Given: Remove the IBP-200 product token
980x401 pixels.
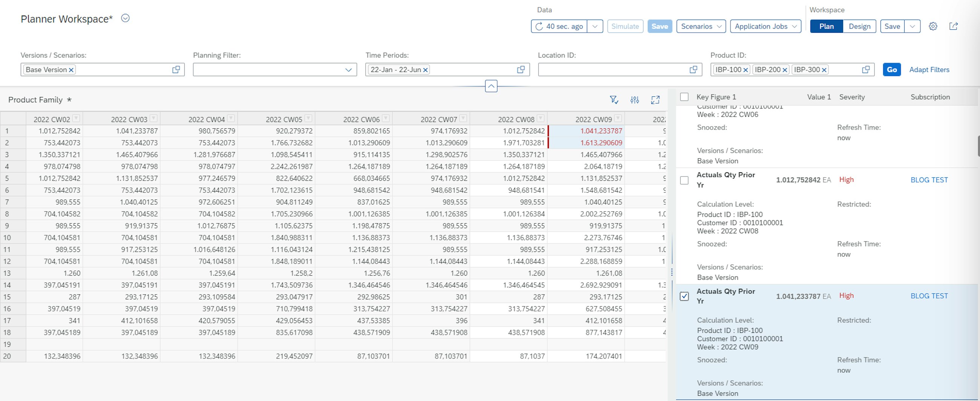Looking at the screenshot, I should click(784, 70).
